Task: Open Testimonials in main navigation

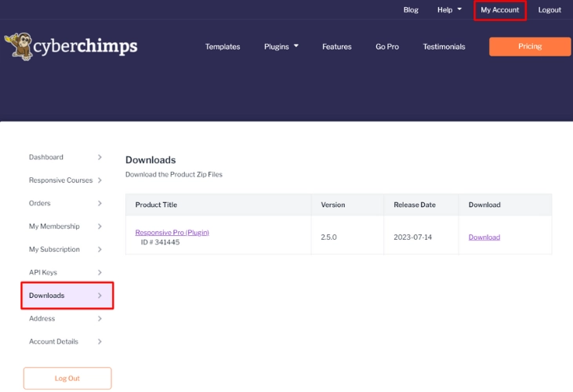Action: [x=444, y=47]
